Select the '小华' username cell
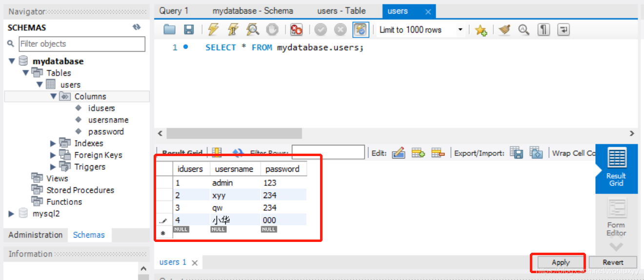 (x=235, y=220)
